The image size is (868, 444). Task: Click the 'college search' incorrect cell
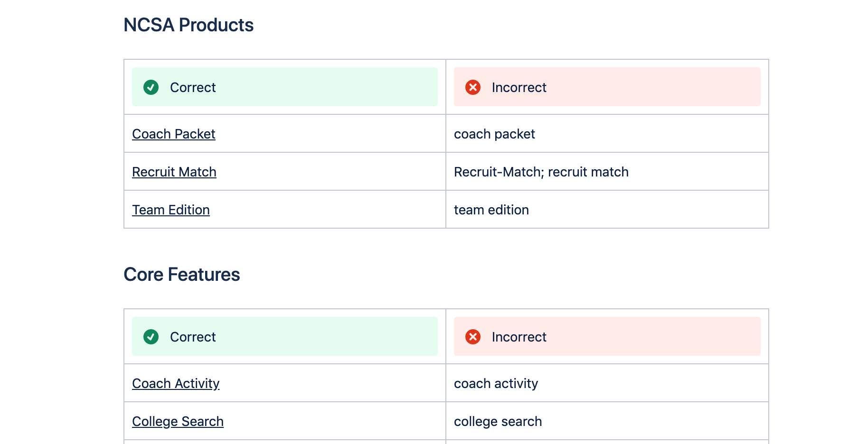coord(607,421)
